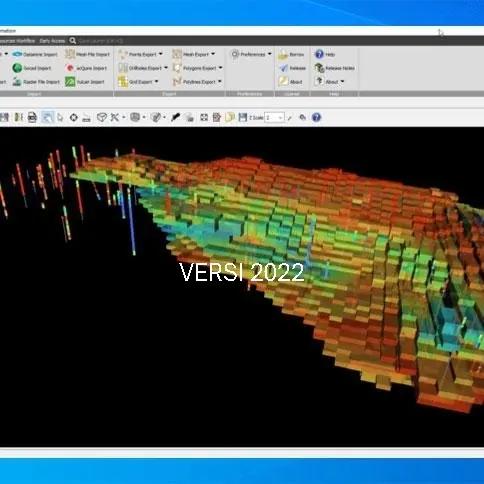Click the arrow pointer tool in the view toolbar

pos(60,117)
